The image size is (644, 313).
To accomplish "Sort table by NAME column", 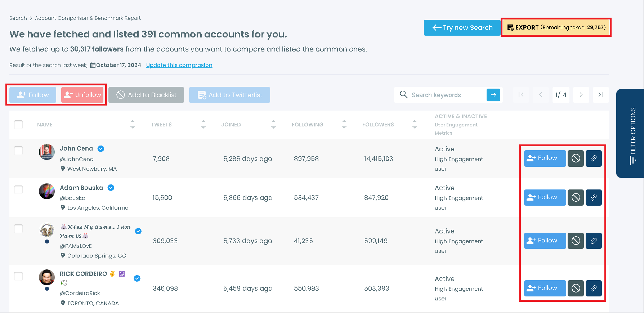I will click(133, 124).
